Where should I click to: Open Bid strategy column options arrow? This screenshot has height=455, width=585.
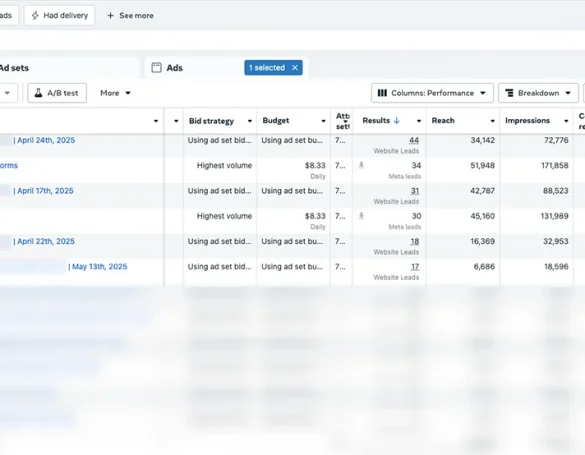point(250,121)
